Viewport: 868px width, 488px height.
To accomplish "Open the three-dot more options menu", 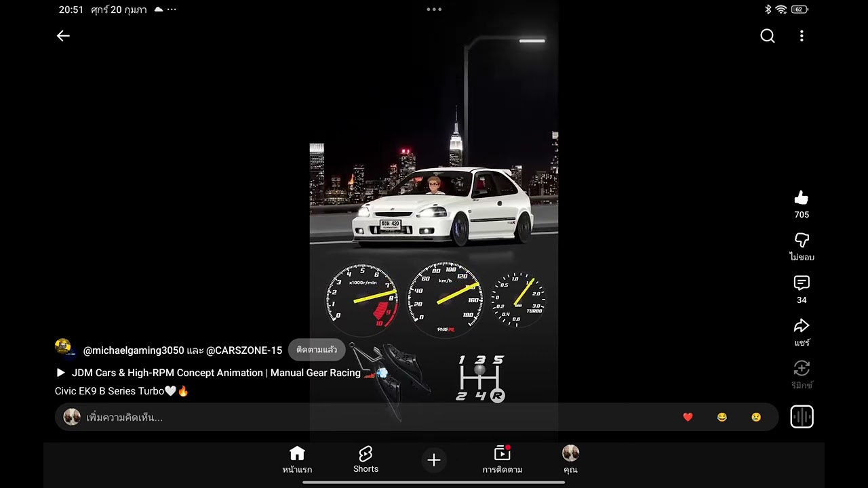I will [802, 36].
